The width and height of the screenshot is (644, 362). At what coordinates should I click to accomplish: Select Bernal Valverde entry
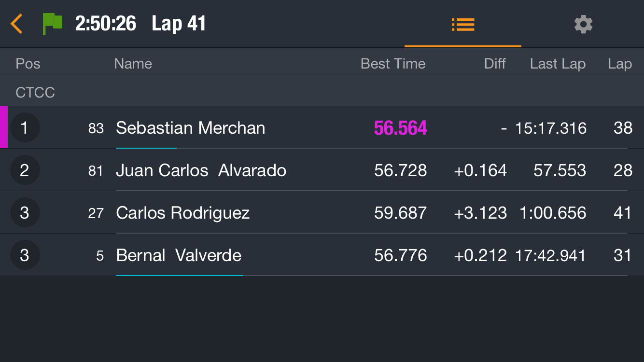(x=322, y=255)
